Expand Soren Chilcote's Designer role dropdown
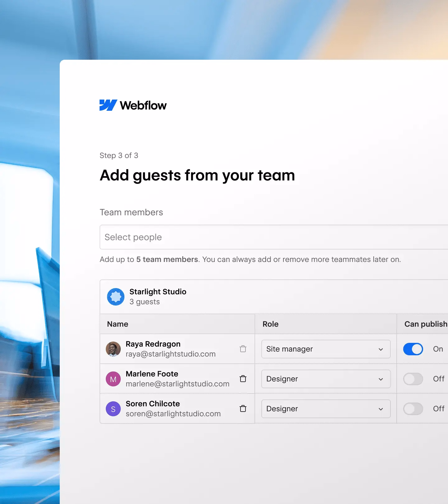The image size is (448, 504). (x=326, y=409)
